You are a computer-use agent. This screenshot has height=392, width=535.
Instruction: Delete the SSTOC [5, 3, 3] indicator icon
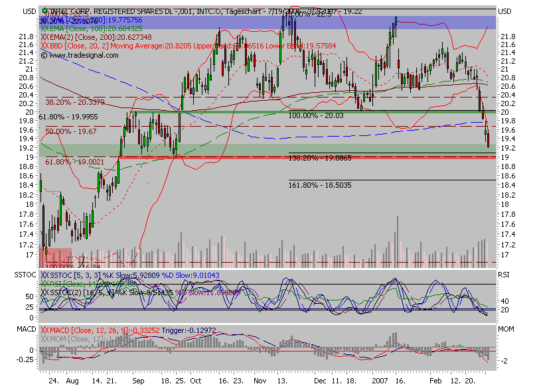[x=44, y=273]
